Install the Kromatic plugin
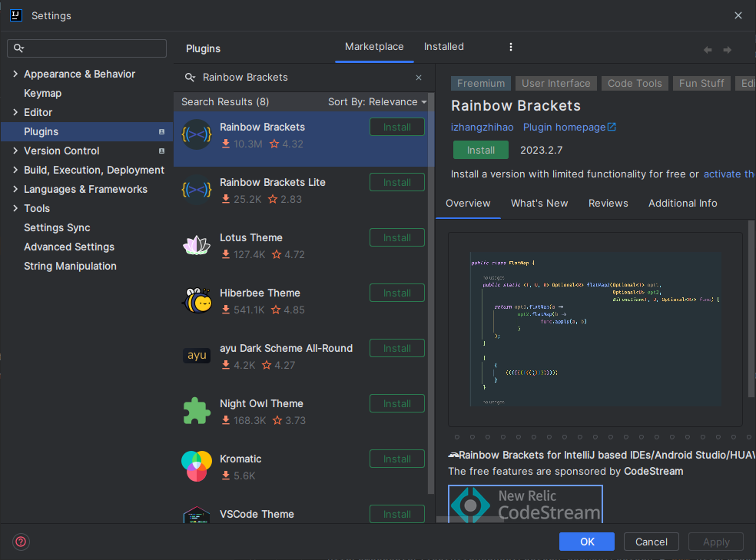The width and height of the screenshot is (756, 560). point(396,459)
